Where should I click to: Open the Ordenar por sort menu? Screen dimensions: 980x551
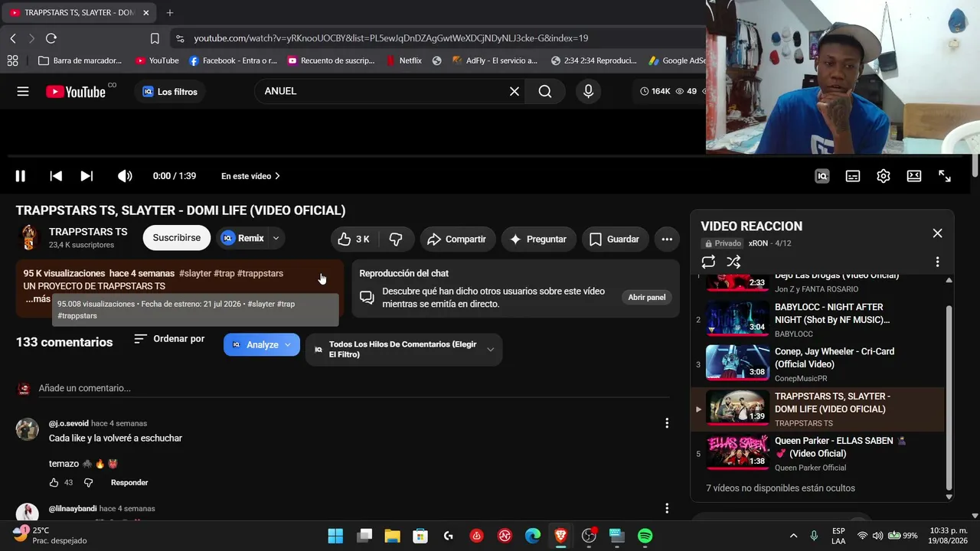pos(169,338)
